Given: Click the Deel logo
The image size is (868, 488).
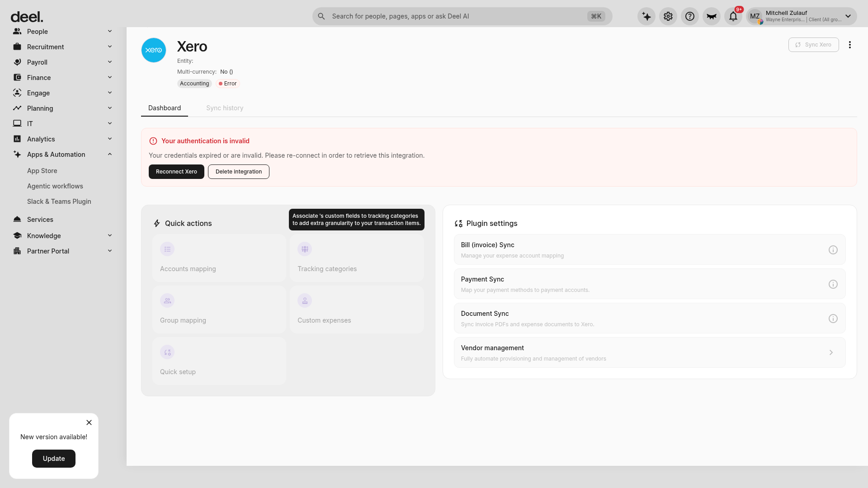Looking at the screenshot, I should coord(27,17).
